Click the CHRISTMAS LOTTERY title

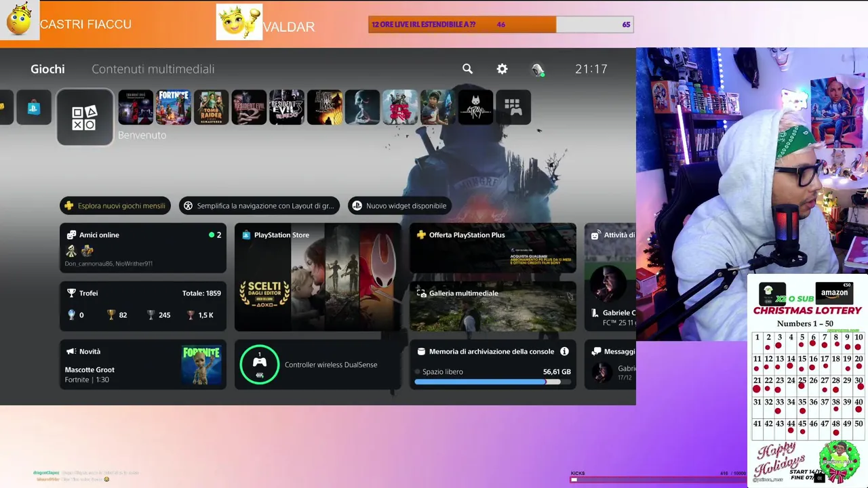[x=807, y=310]
